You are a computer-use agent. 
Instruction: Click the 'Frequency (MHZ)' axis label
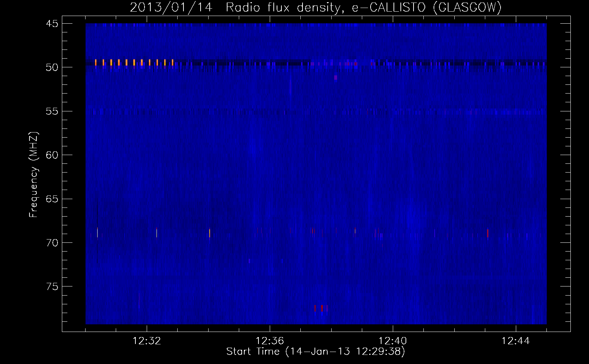tap(33, 175)
